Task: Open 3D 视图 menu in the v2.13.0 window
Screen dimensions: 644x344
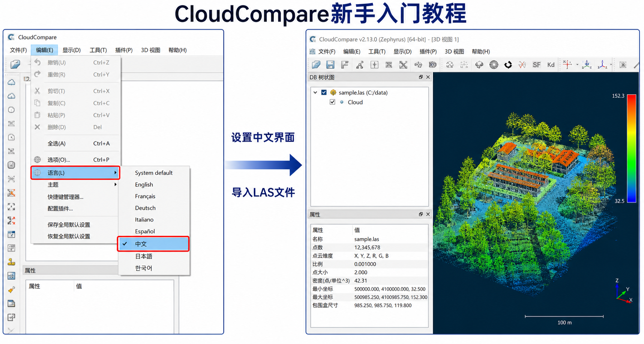Action: tap(454, 51)
